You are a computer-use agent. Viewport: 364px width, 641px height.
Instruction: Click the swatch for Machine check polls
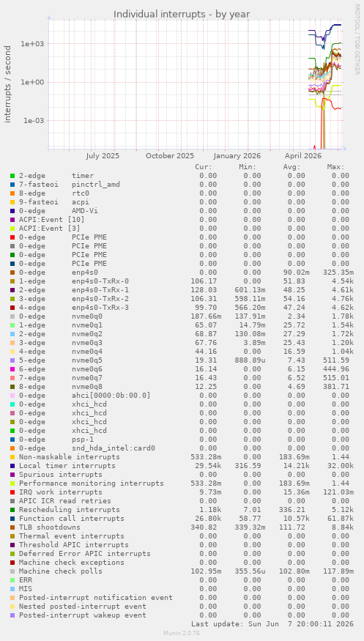point(12,571)
